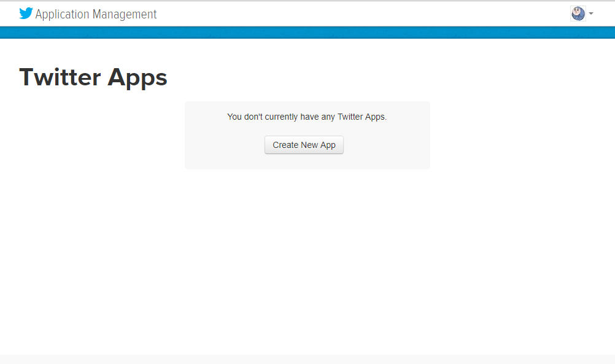
Task: Expand the account dropdown arrow
Action: 591,14
